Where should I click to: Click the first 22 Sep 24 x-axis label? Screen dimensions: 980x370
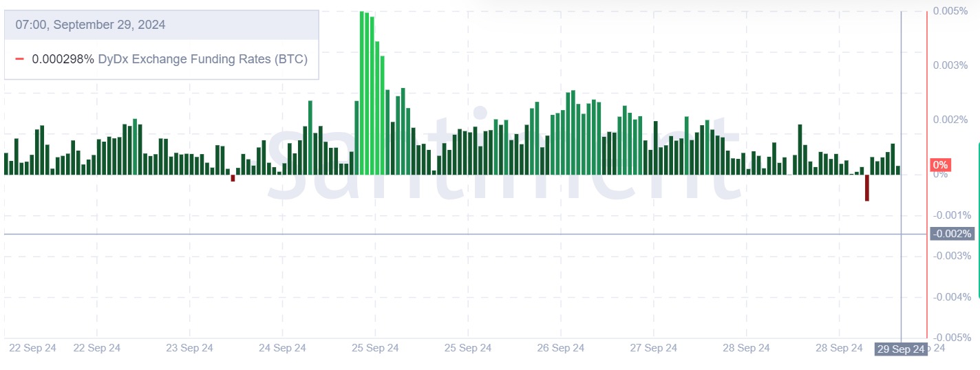pos(32,348)
